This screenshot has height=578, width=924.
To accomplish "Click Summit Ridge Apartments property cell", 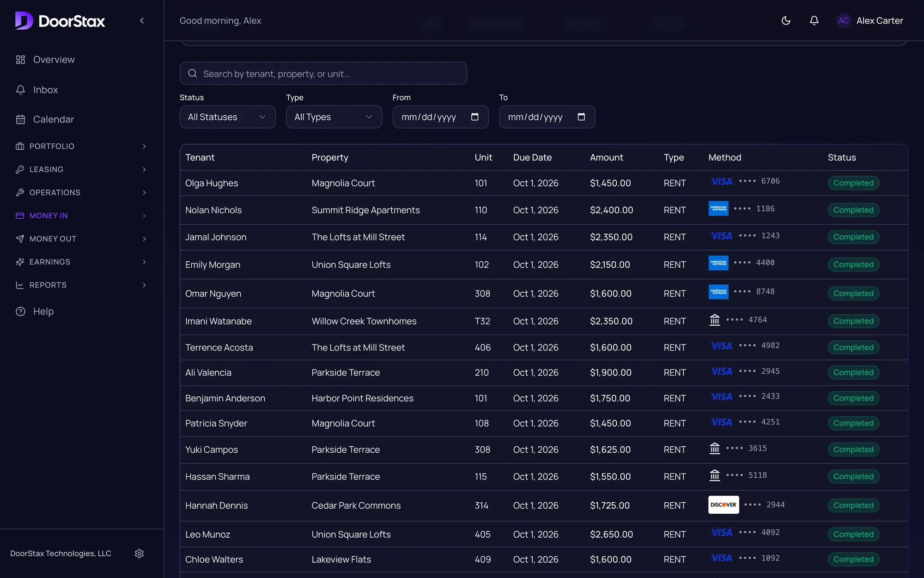I will tap(365, 210).
